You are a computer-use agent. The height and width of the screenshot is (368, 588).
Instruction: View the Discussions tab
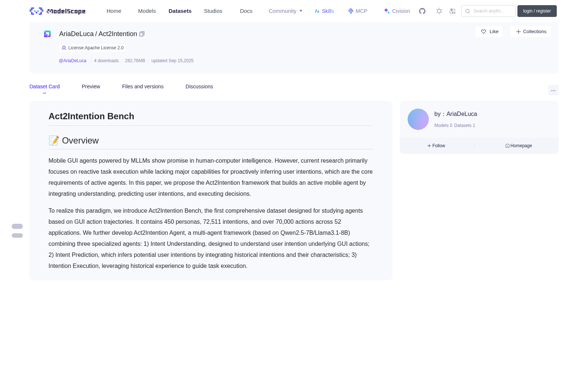pyautogui.click(x=199, y=86)
